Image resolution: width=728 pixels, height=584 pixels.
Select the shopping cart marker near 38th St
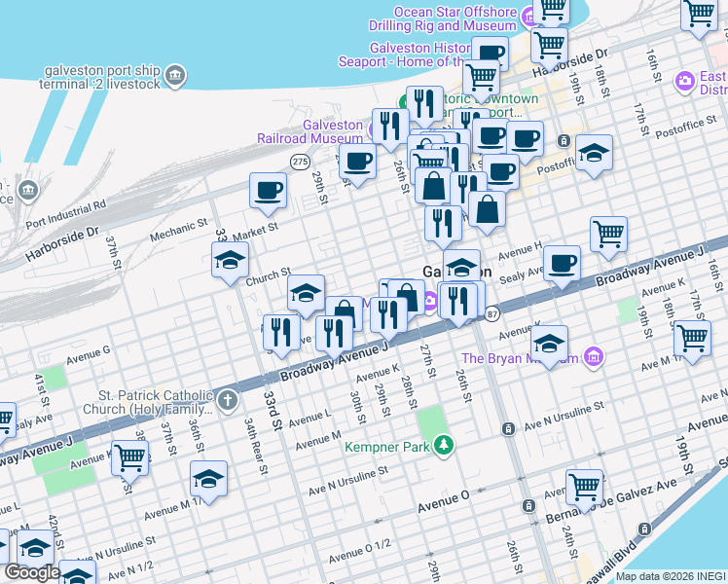click(130, 462)
